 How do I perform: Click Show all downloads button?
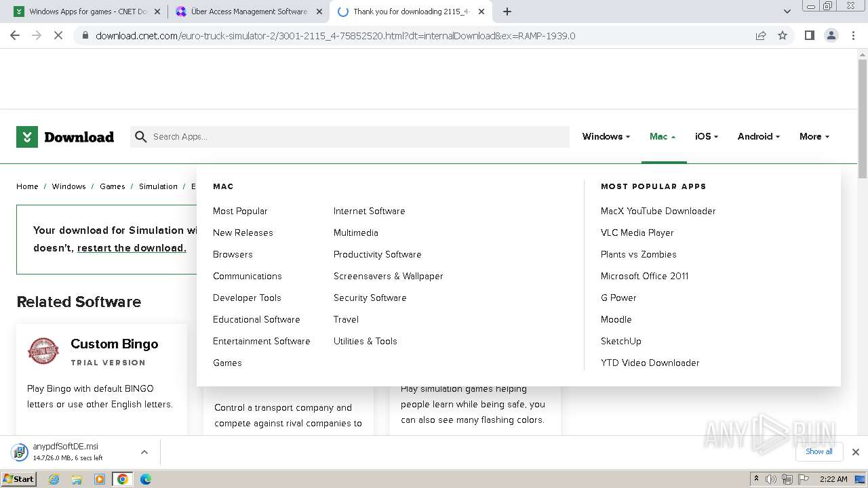[819, 451]
